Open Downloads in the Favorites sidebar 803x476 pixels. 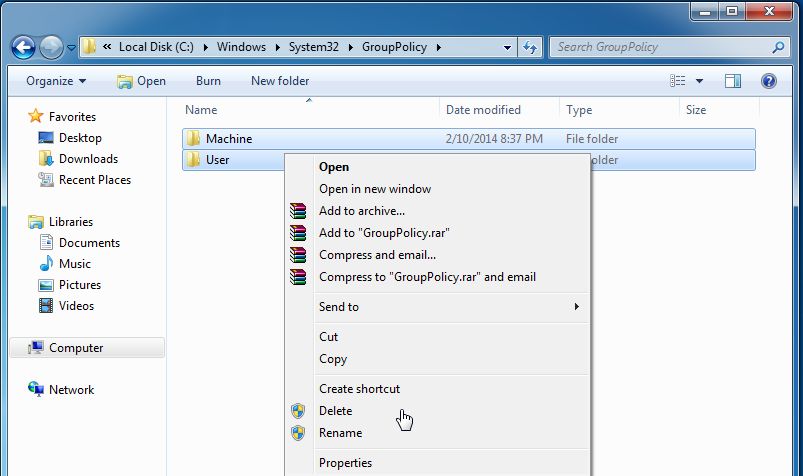click(88, 159)
